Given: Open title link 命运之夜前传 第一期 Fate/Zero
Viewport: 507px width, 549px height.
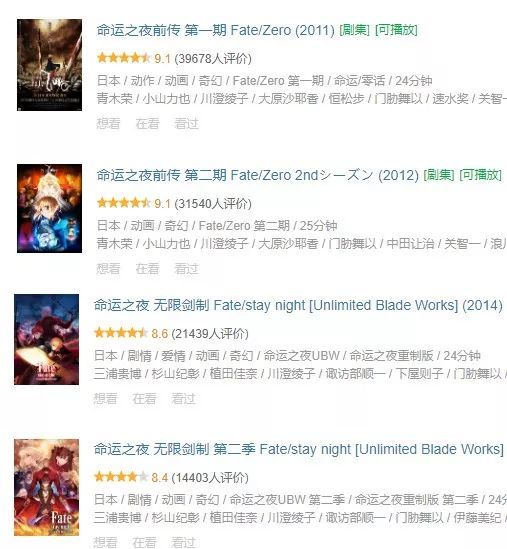Looking at the screenshot, I should tap(216, 30).
